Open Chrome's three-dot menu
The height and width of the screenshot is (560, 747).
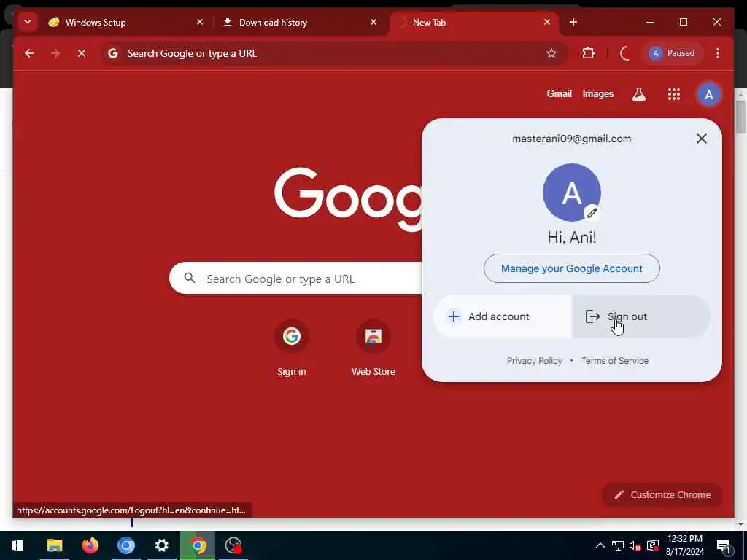pyautogui.click(x=718, y=53)
